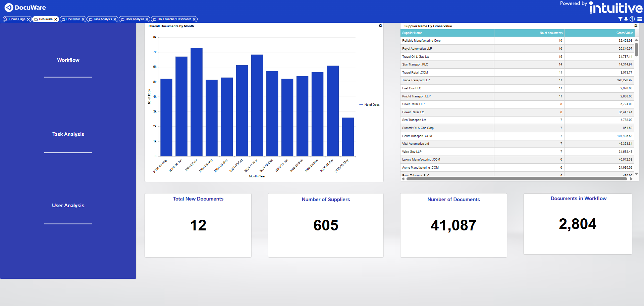The height and width of the screenshot is (306, 644).
Task: Open User Analysis in the sidebar panel
Action: [68, 206]
